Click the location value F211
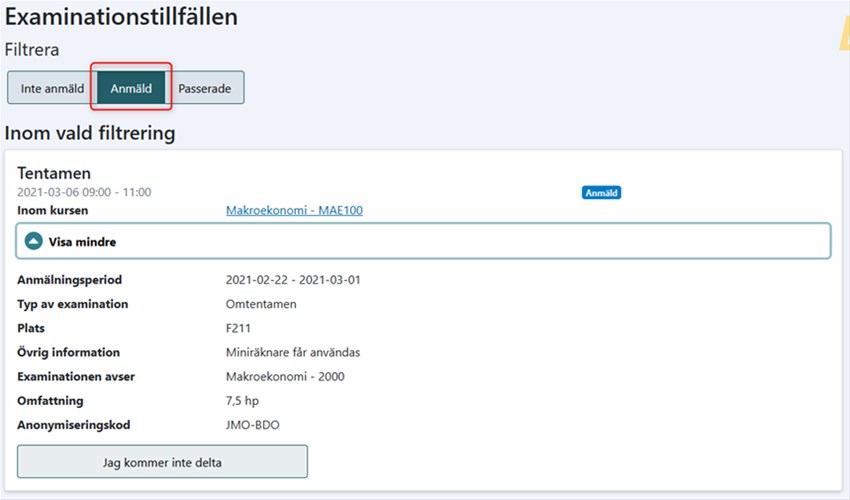Viewport: 850px width, 500px height. pyautogui.click(x=239, y=328)
